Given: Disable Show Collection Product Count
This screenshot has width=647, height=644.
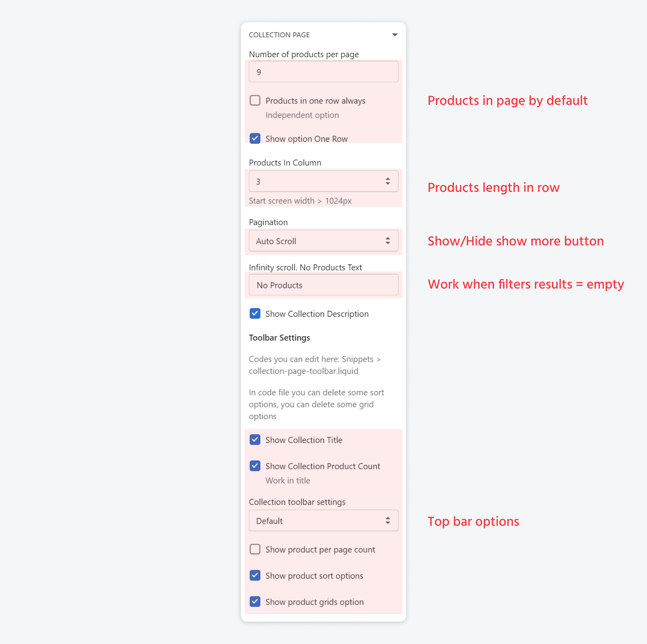Looking at the screenshot, I should tap(255, 466).
